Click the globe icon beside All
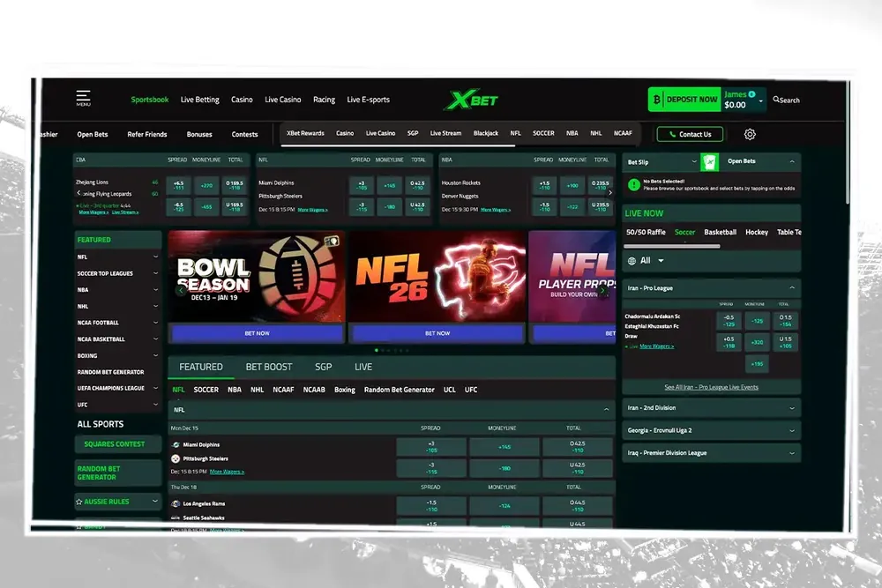 (632, 261)
